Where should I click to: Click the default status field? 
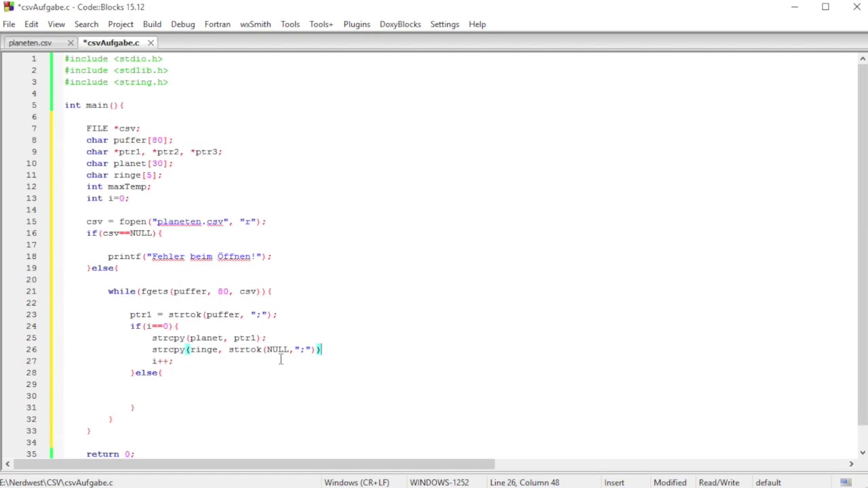[768, 483]
